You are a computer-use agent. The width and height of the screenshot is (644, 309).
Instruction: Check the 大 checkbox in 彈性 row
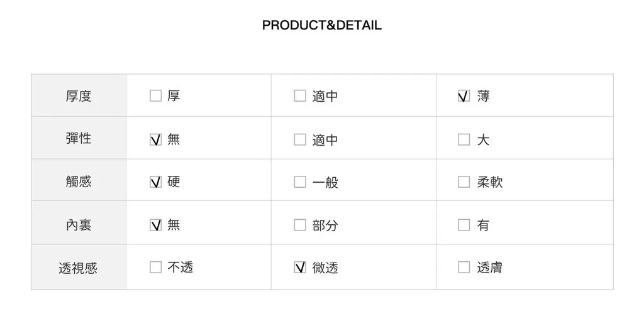coord(464,139)
